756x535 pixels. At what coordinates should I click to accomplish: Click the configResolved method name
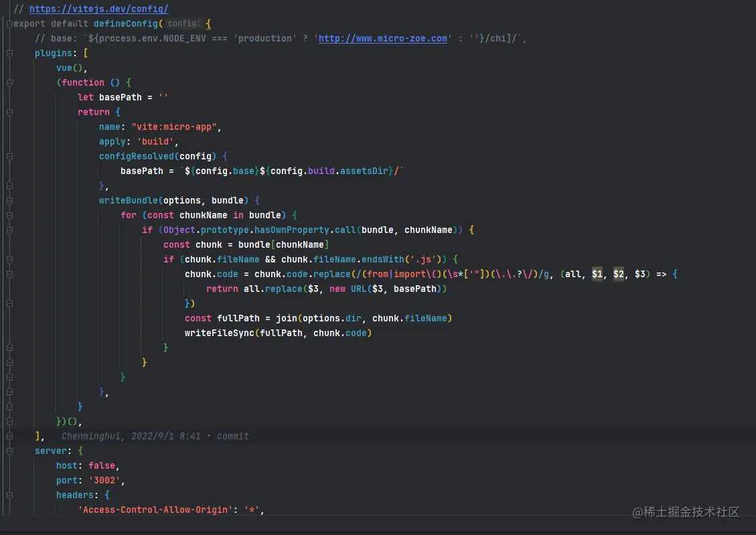137,156
